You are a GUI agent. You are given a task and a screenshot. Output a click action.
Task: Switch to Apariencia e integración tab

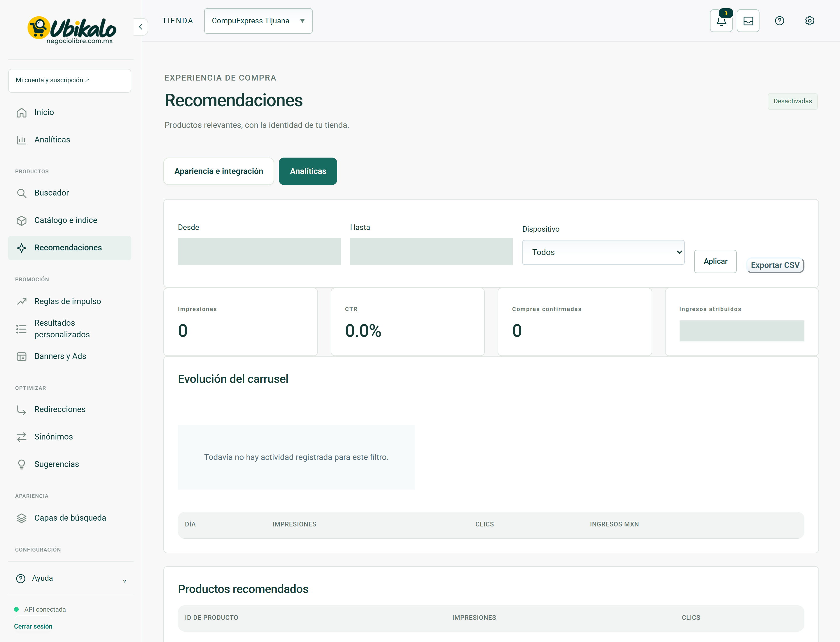tap(219, 171)
